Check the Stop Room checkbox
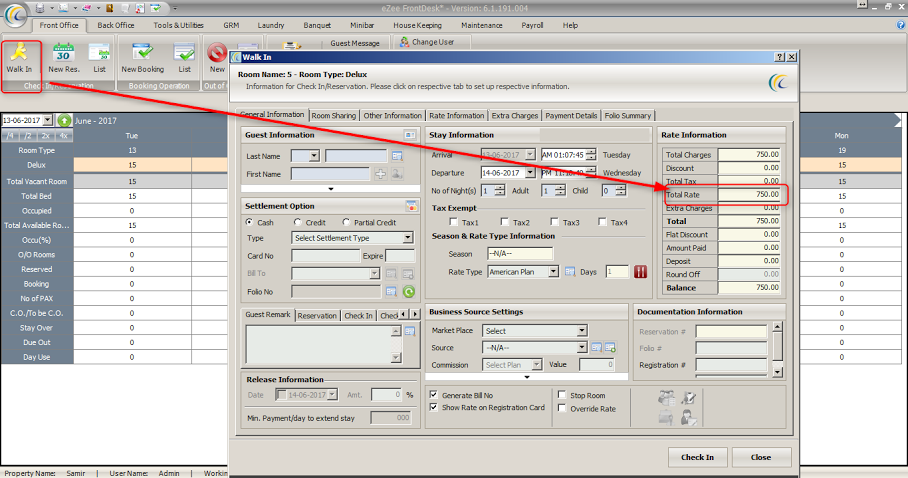Viewport: 908px width, 478px height. 562,395
